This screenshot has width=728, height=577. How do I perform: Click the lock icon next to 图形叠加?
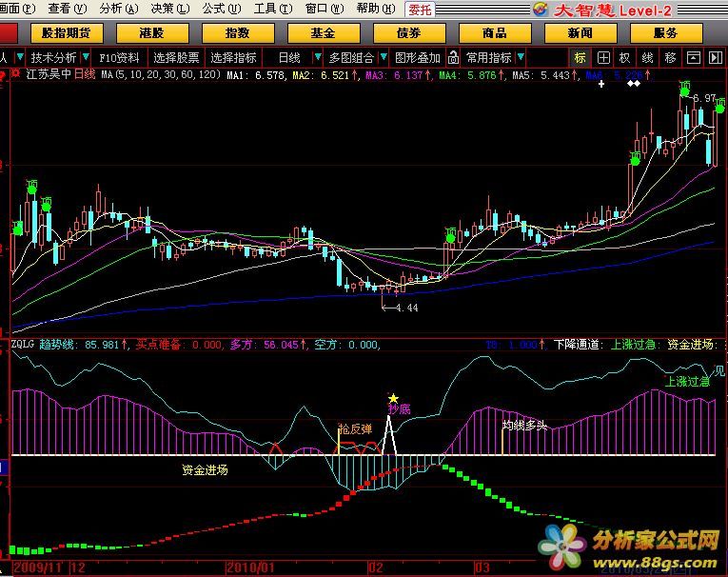point(454,57)
